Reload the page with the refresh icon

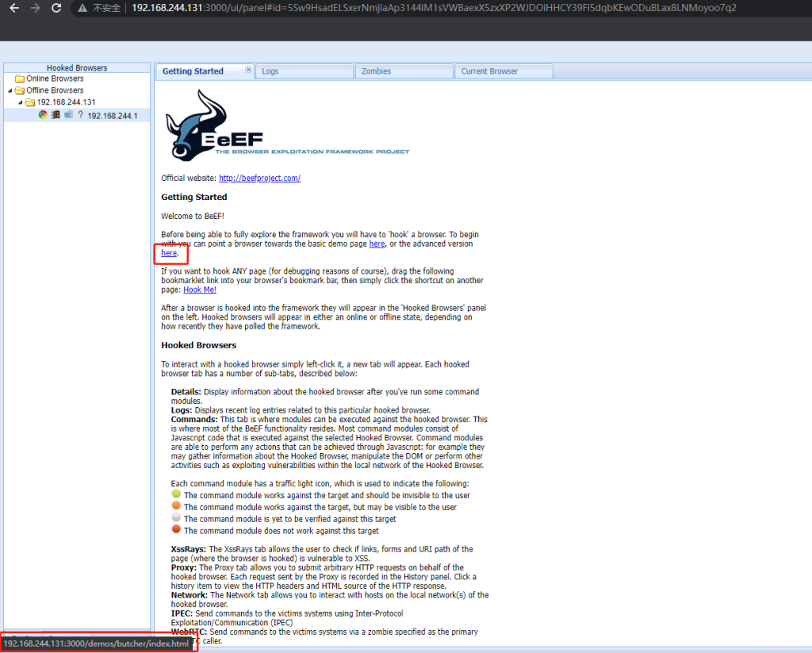56,8
